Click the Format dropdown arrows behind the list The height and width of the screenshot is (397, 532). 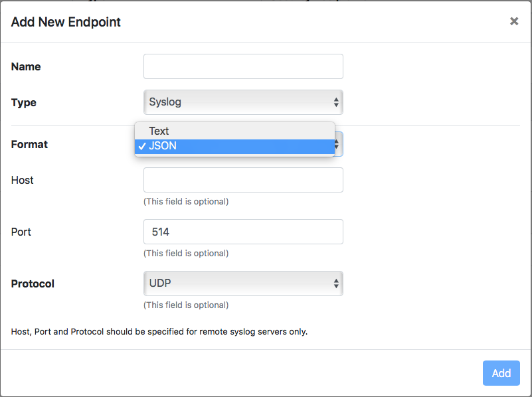click(338, 144)
